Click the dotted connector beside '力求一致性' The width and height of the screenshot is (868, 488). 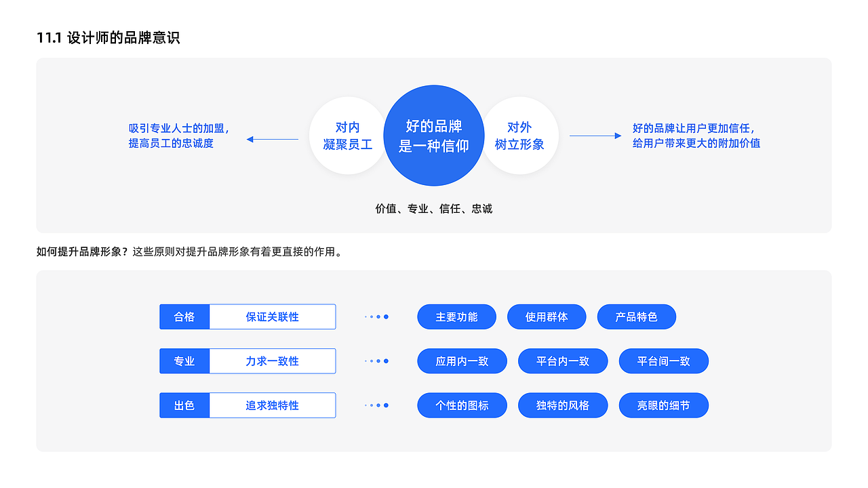pos(376,361)
